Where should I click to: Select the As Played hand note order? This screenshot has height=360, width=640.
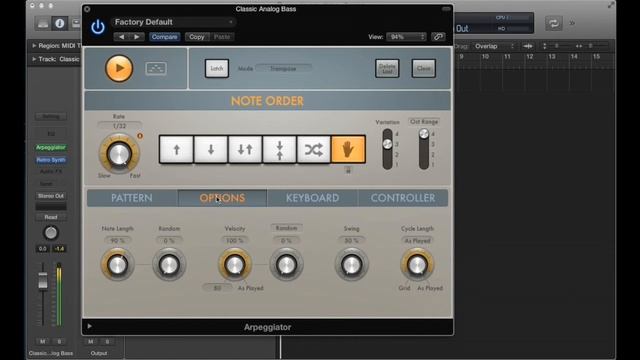tap(348, 149)
